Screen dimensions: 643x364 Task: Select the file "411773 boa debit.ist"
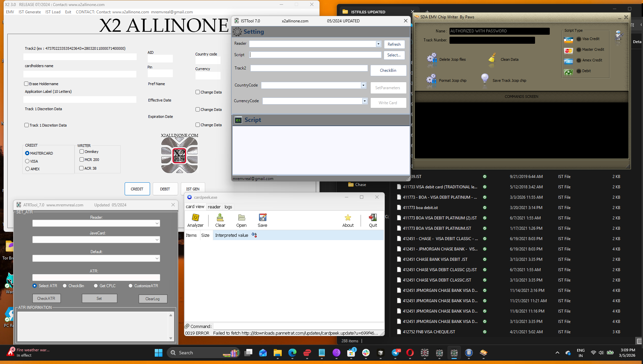click(420, 208)
